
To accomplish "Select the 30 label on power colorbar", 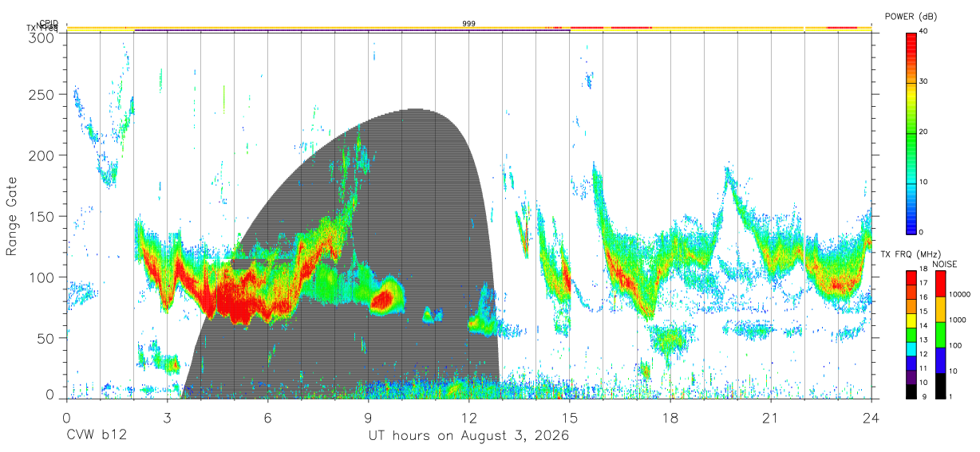I will 924,82.
